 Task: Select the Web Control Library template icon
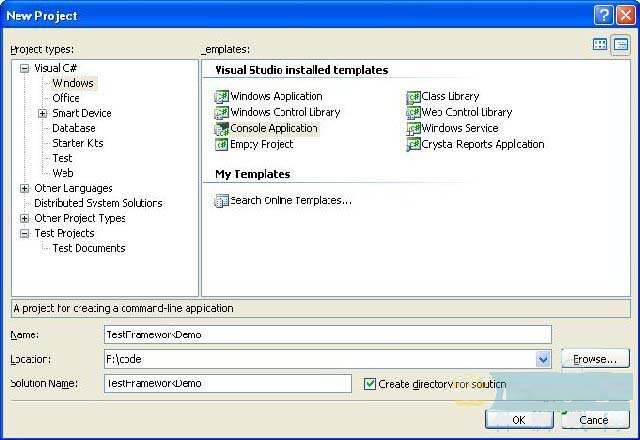click(413, 113)
